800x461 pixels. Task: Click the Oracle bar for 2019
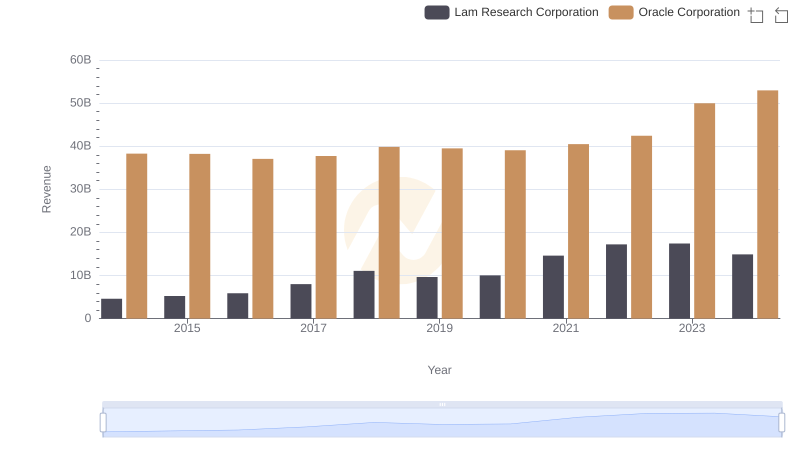pos(452,234)
